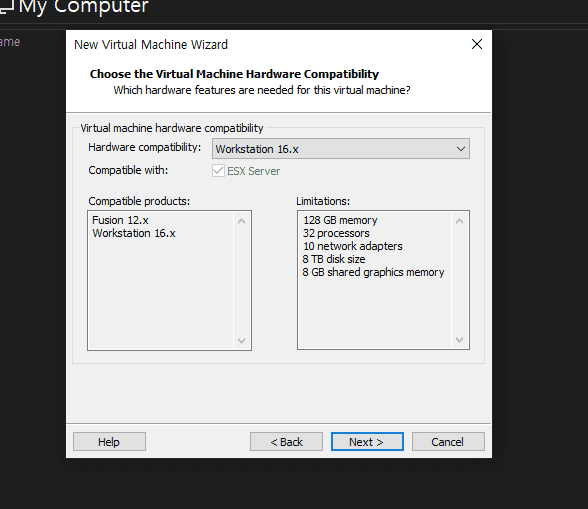The image size is (588, 509).
Task: Open the Hardware compatibility dropdown
Action: tap(340, 149)
